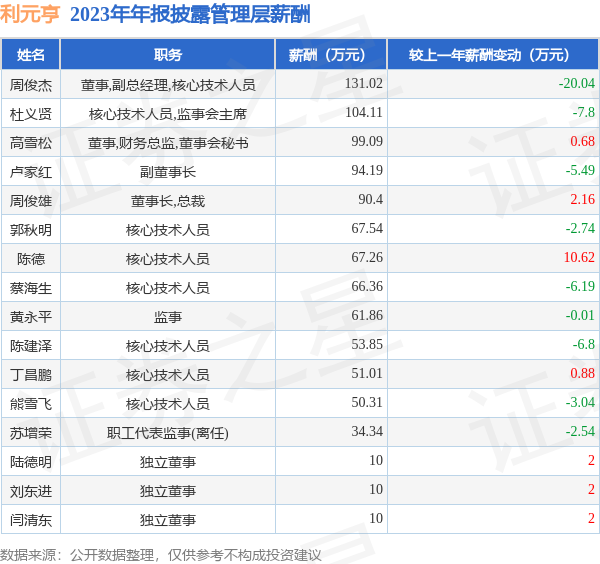Select the name 蔡海生
Screen dimensions: 600x564
click(x=31, y=288)
